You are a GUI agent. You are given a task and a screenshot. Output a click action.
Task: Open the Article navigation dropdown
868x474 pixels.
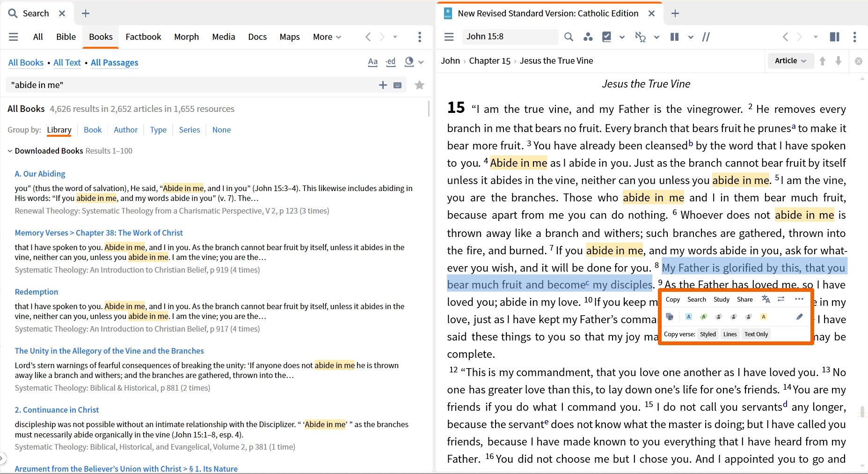[790, 61]
